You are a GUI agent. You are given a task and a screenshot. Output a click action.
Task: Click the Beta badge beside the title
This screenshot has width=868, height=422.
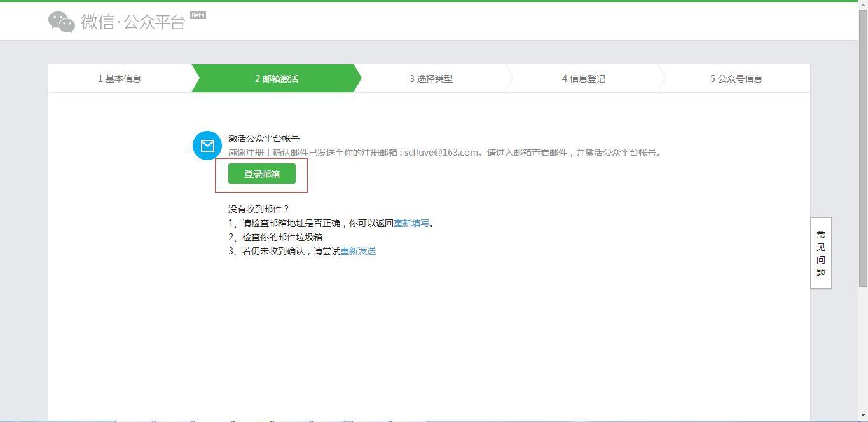(x=198, y=15)
